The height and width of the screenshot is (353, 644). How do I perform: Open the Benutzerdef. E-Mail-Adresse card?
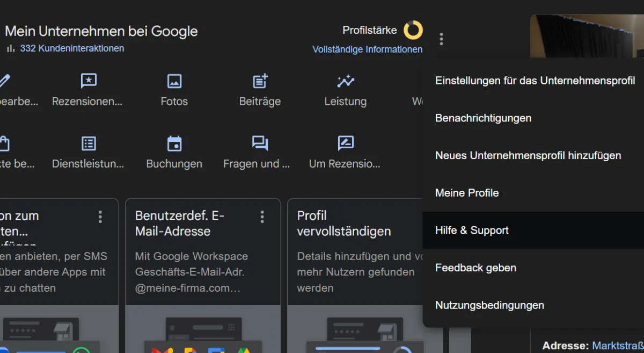[x=203, y=276]
